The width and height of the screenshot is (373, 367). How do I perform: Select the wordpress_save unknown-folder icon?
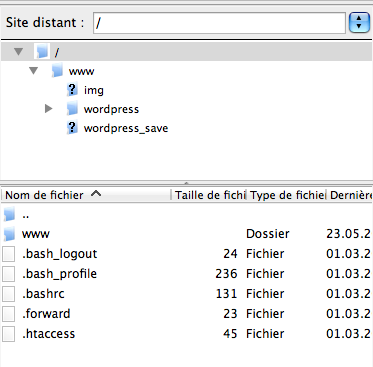tap(72, 128)
